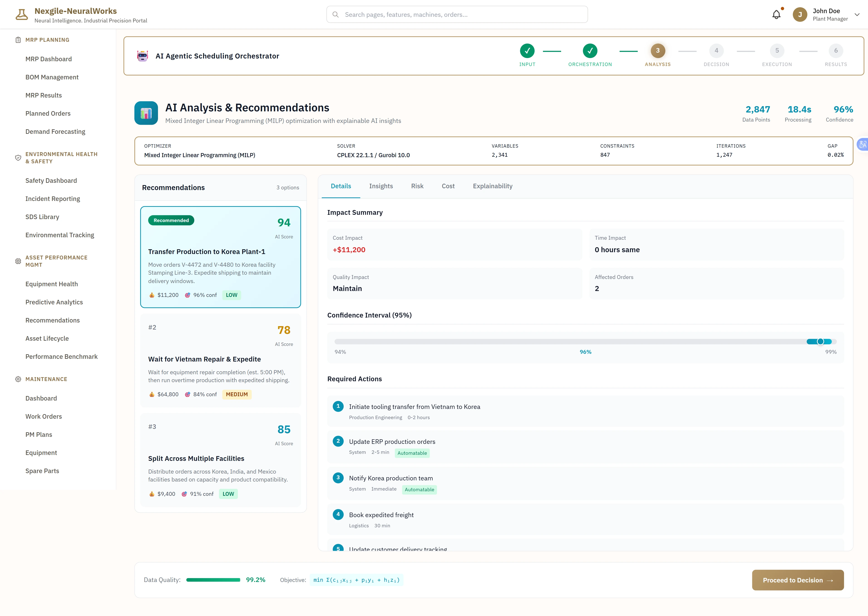
Task: Open Predictive Analytics in sidebar
Action: tap(54, 302)
